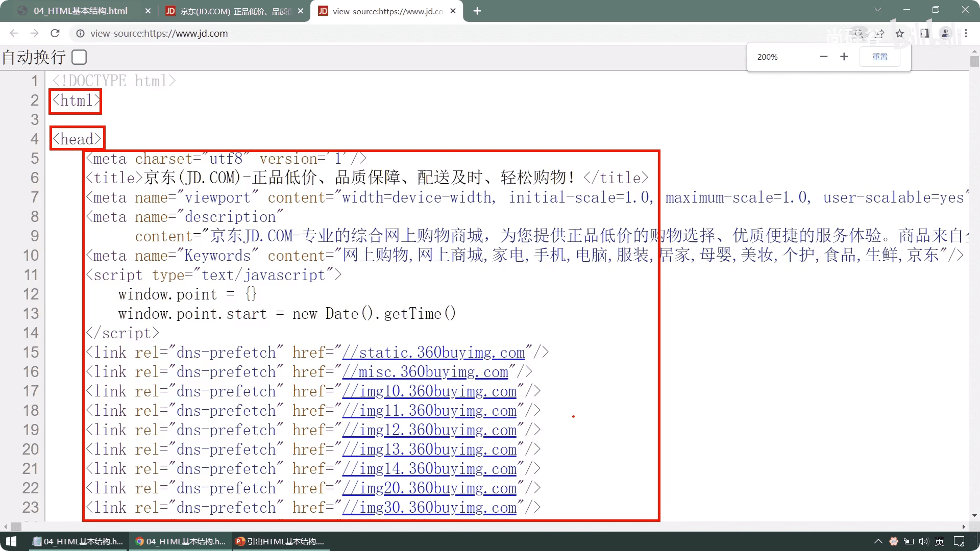
Task: Open the side panel icon
Action: (924, 34)
